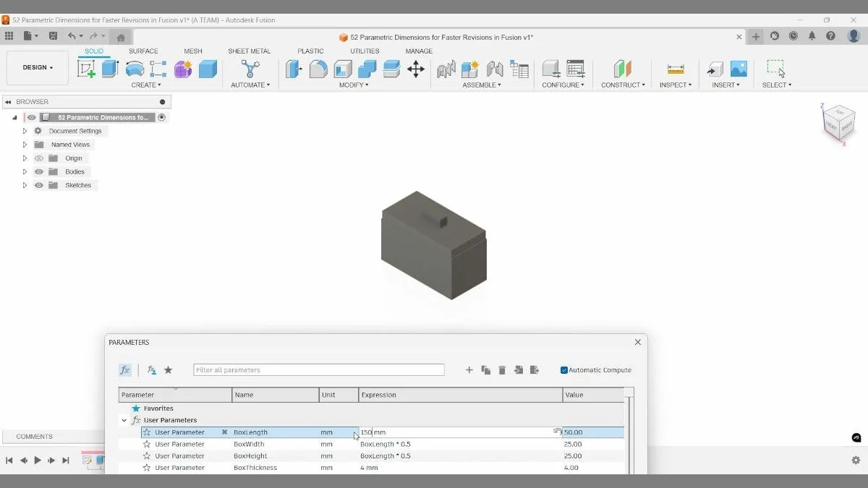Click the delete parameter trash icon
The height and width of the screenshot is (488, 868).
coord(502,369)
